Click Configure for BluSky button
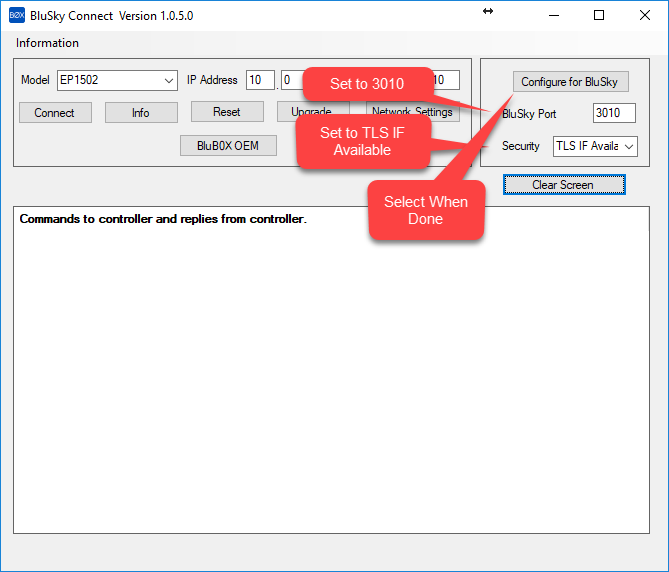 coord(570,81)
